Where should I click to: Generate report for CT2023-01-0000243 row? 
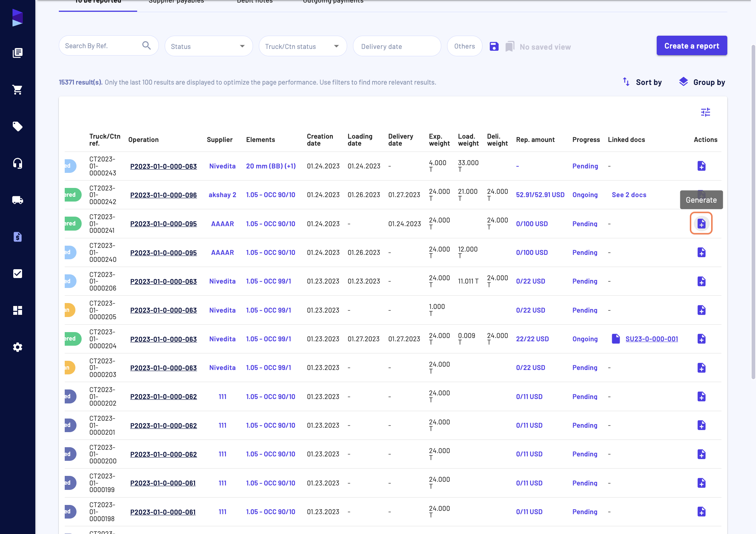(x=701, y=166)
